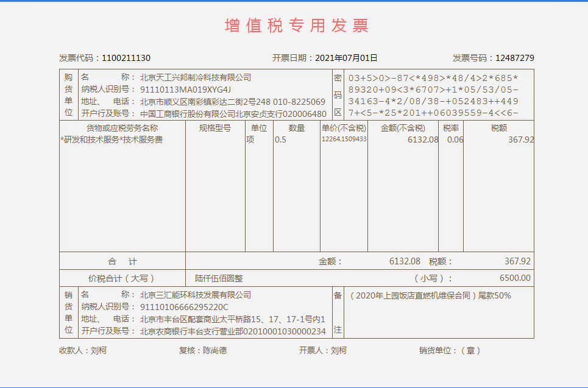The height and width of the screenshot is (388, 588).
Task: Select item *研发和技术服务*技术服务费
Action: 112,139
